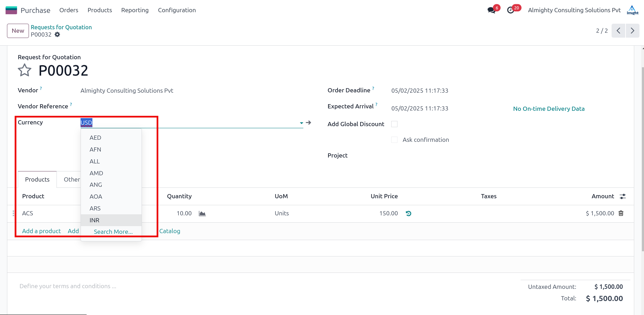This screenshot has width=644, height=315.
Task: Click the forecast chart icon next to quantity
Action: (202, 214)
